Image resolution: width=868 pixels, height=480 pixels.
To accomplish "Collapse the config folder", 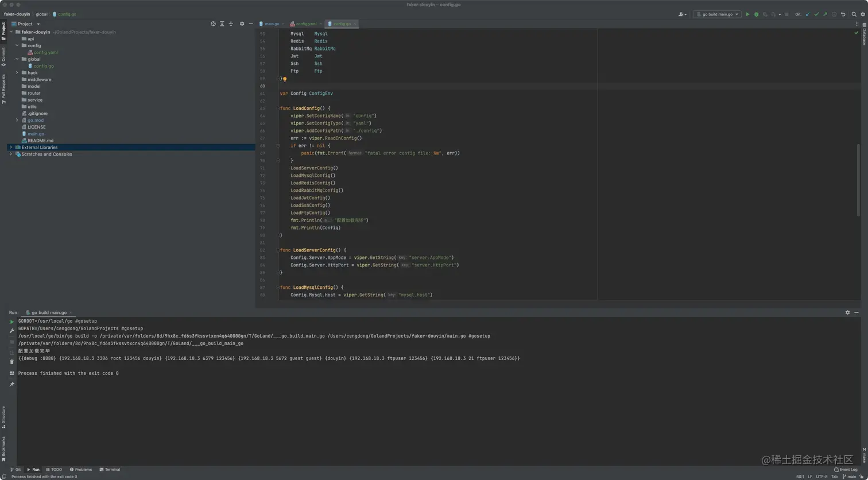I will [x=17, y=45].
